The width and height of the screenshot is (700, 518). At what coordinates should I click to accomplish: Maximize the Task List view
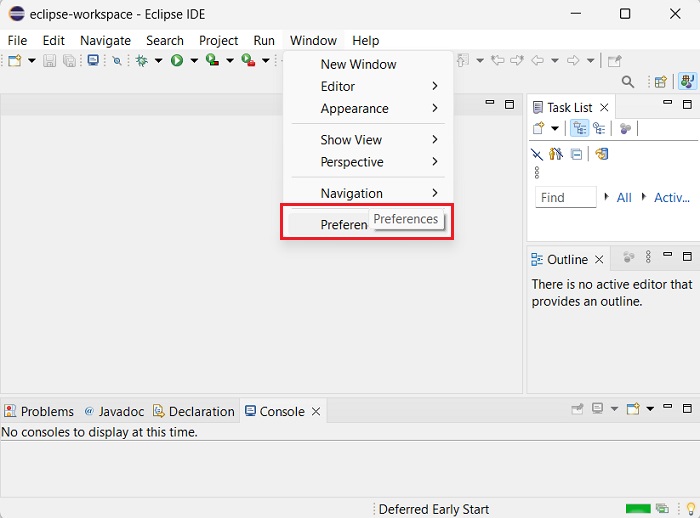coord(688,104)
